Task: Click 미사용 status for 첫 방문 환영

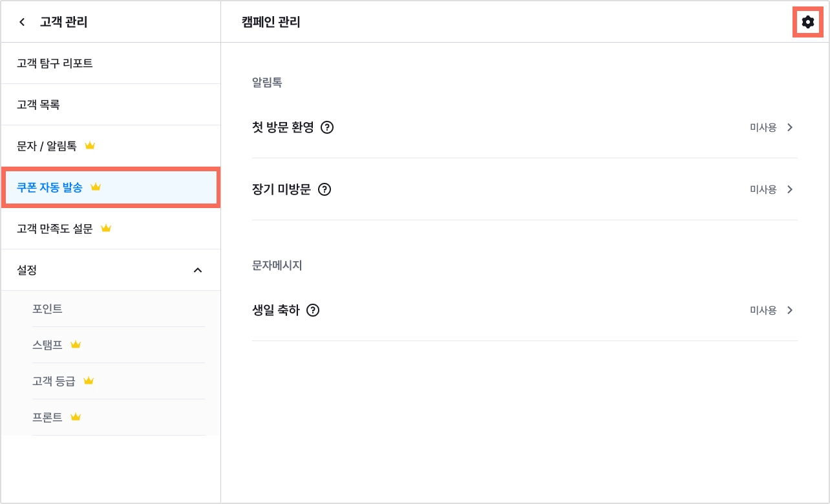Action: [763, 127]
